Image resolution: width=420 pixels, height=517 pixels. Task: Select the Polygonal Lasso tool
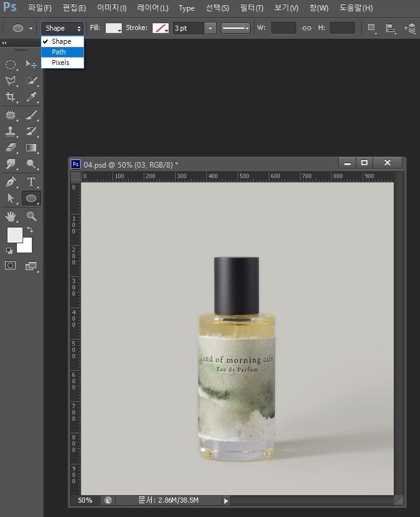(11, 81)
